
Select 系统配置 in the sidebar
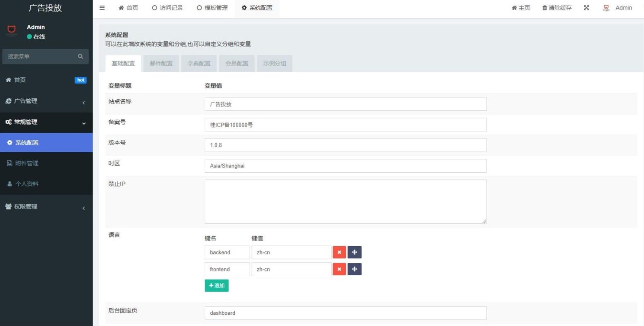pyautogui.click(x=46, y=142)
